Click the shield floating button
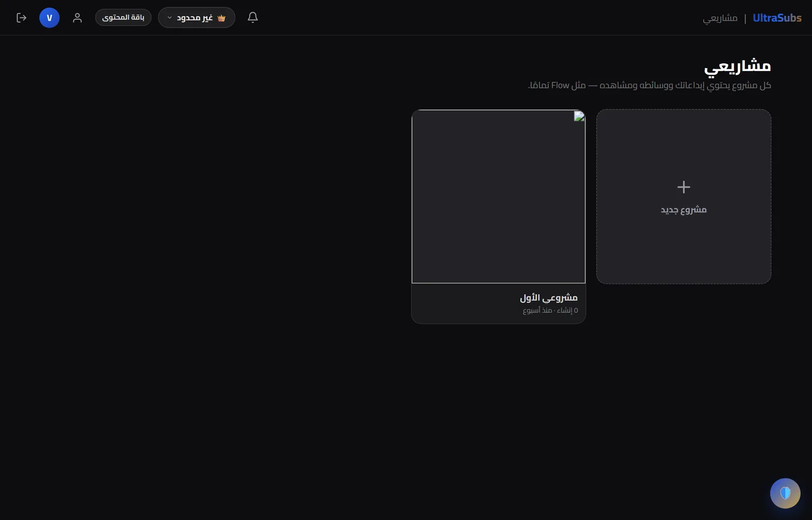The image size is (812, 520). pos(785,493)
